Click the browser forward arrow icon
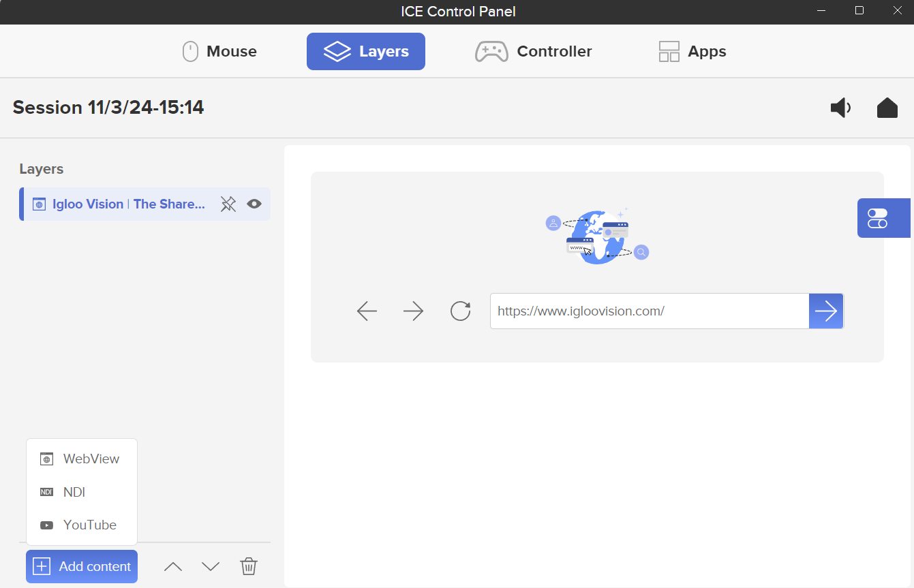914x588 pixels. pyautogui.click(x=413, y=311)
